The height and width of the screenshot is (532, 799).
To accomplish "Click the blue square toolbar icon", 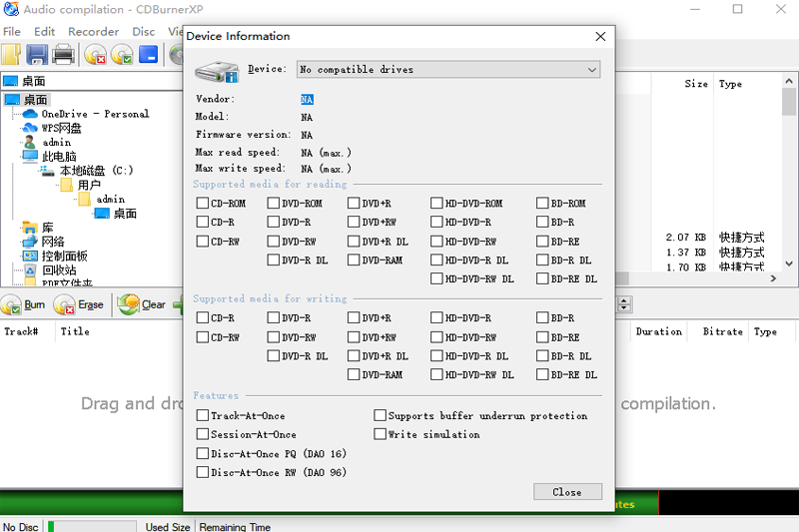I will click(148, 55).
